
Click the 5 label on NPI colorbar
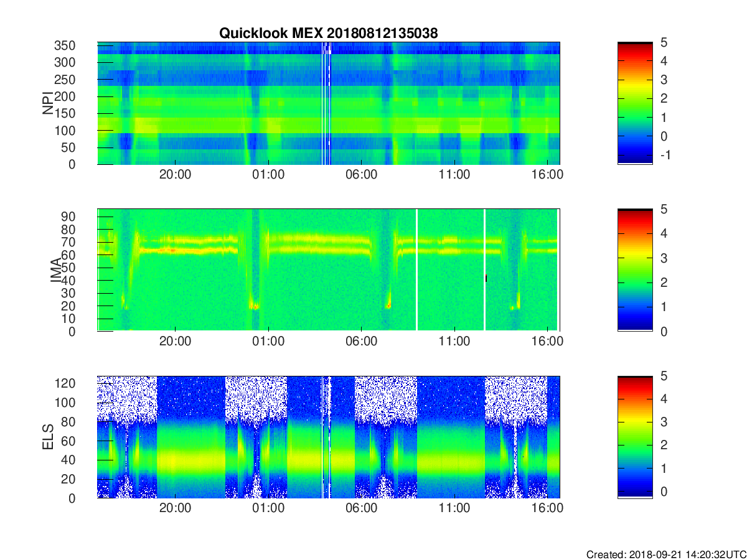[664, 42]
